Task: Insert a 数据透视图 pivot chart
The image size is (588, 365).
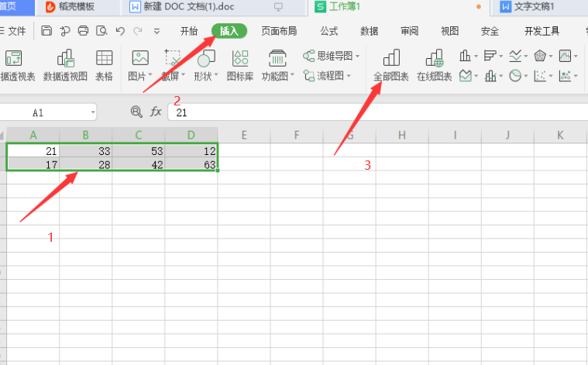Action: tap(66, 65)
